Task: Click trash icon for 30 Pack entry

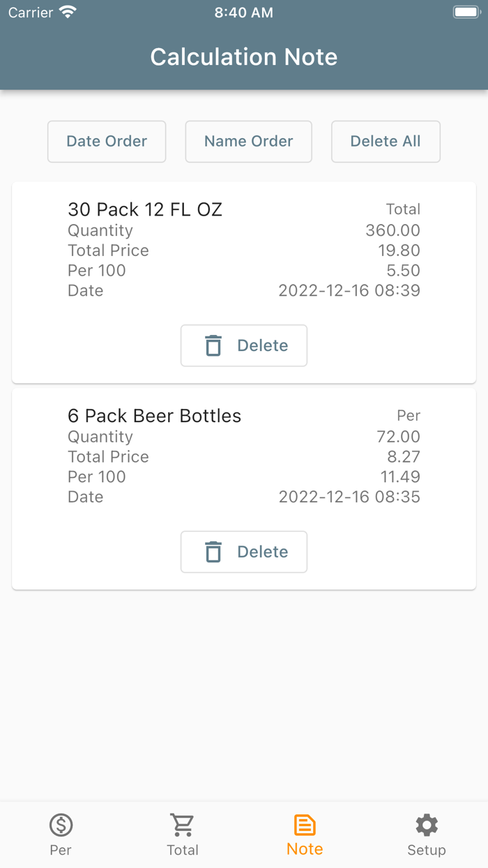Action: pyautogui.click(x=213, y=345)
